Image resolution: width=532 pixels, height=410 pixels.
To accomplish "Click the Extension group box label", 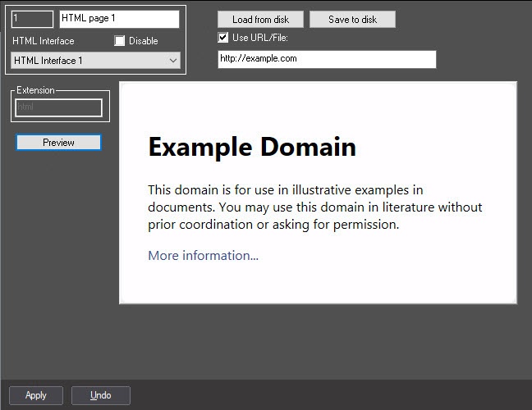I will [x=35, y=90].
